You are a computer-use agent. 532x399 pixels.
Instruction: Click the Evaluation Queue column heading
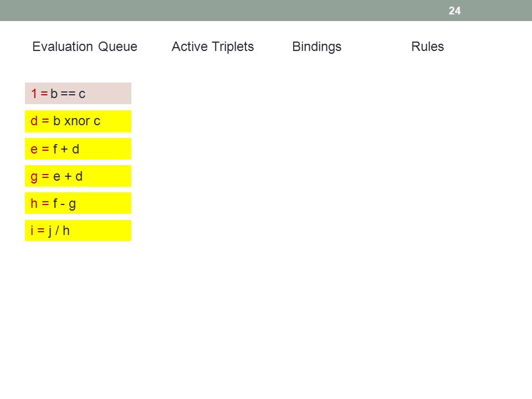click(x=85, y=47)
